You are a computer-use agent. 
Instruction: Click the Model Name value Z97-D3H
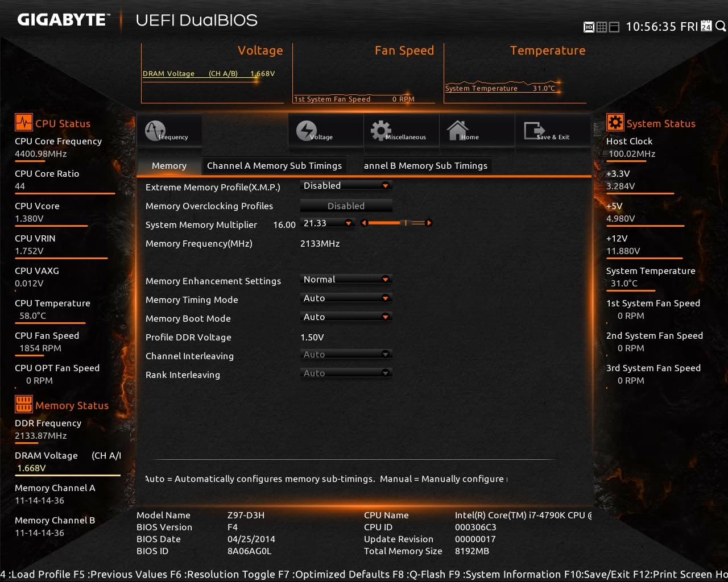[246, 515]
